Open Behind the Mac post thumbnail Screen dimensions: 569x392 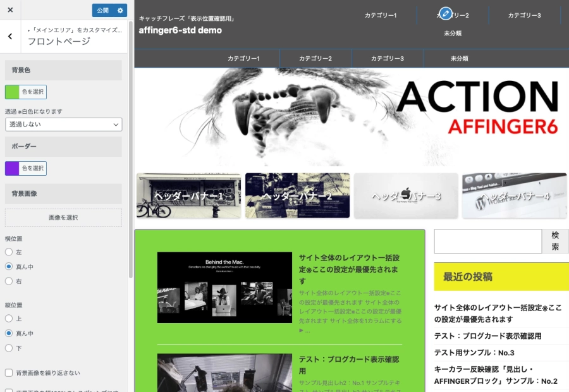pos(224,288)
